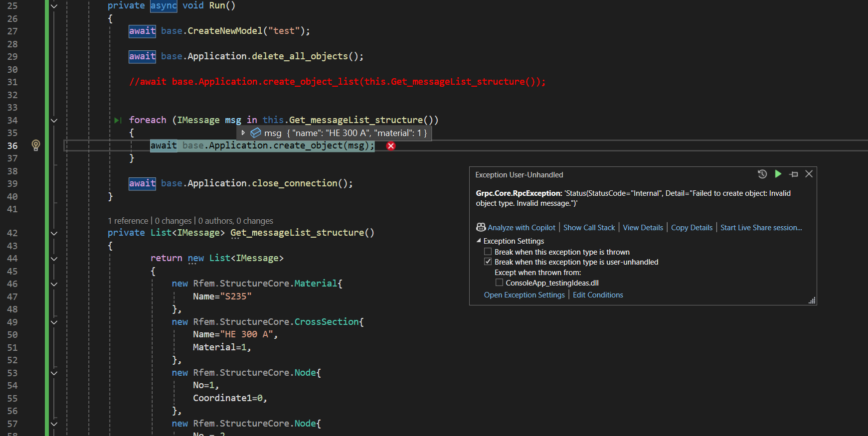Screen dimensions: 868x436
Task: Click the cube icon in msg data tip
Action: point(256,133)
